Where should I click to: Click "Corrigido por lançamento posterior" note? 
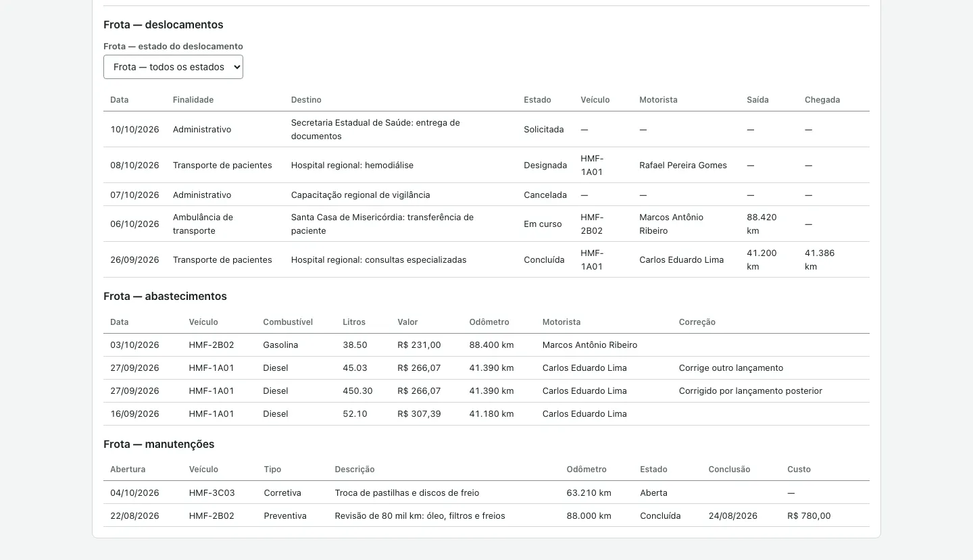751,391
